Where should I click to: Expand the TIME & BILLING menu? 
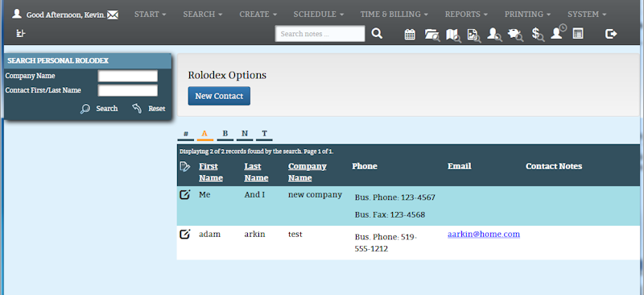tap(394, 14)
